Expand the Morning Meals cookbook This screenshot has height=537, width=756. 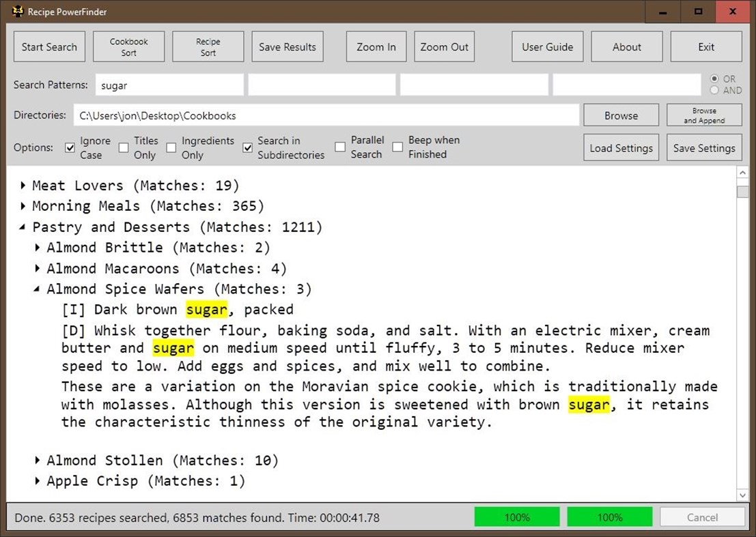tap(23, 205)
